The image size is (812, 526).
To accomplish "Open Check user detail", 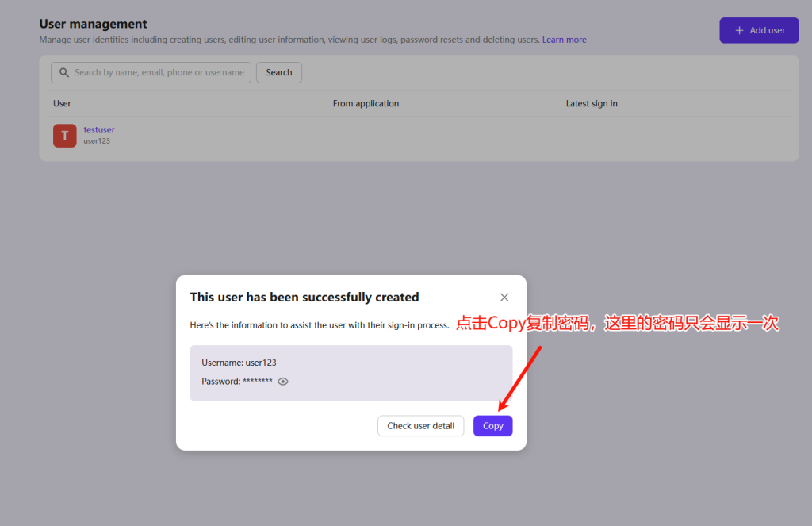I will pos(420,426).
